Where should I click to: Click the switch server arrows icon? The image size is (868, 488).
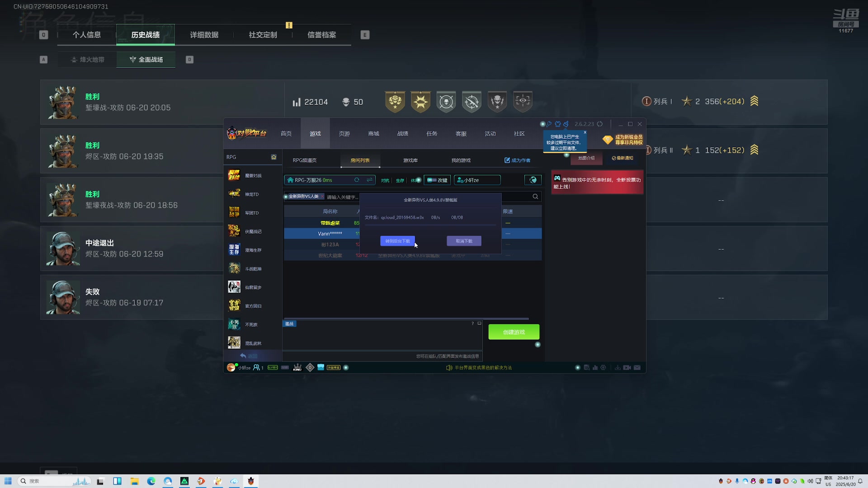[369, 180]
